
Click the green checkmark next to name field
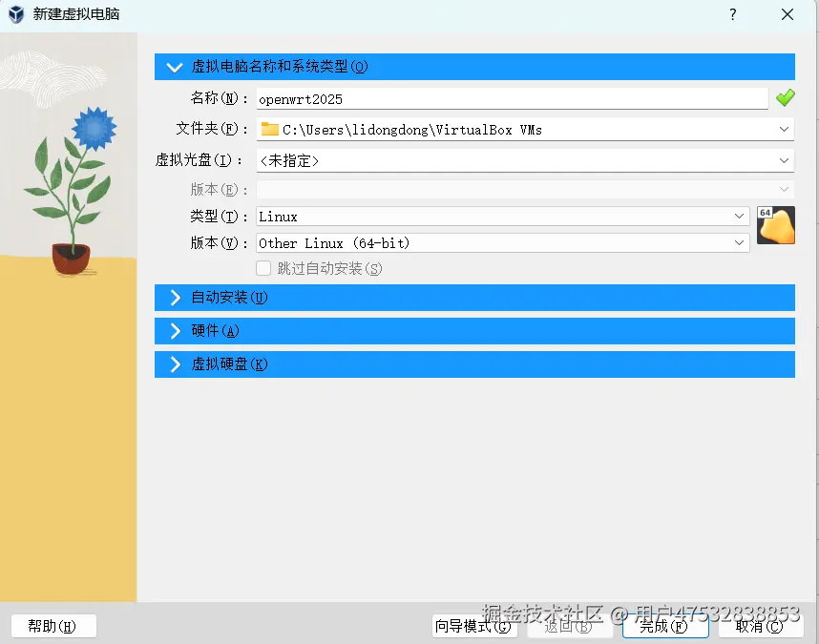pyautogui.click(x=785, y=97)
